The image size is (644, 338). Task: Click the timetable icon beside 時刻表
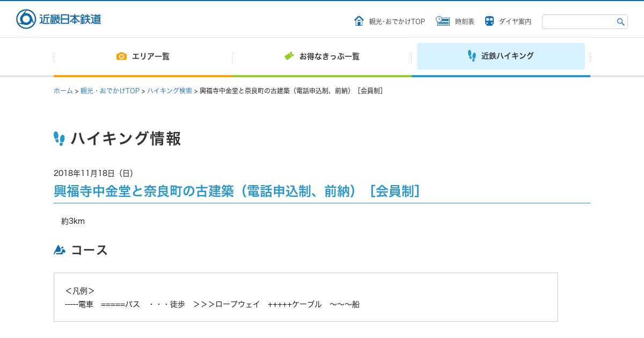coord(443,21)
